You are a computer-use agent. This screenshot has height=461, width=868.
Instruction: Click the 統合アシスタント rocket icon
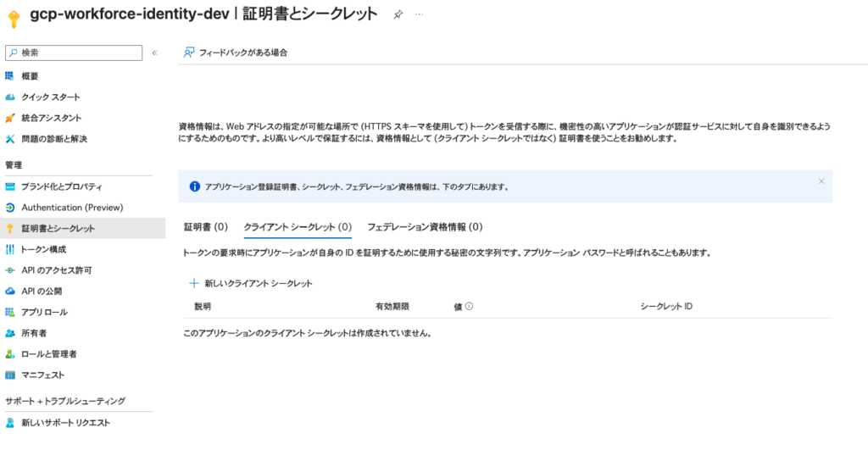[x=10, y=118]
